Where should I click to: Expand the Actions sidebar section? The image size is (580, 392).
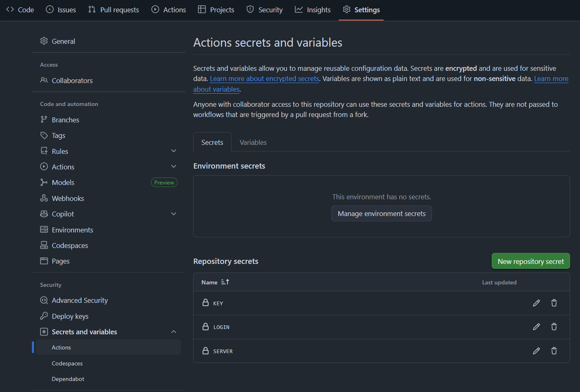[173, 167]
